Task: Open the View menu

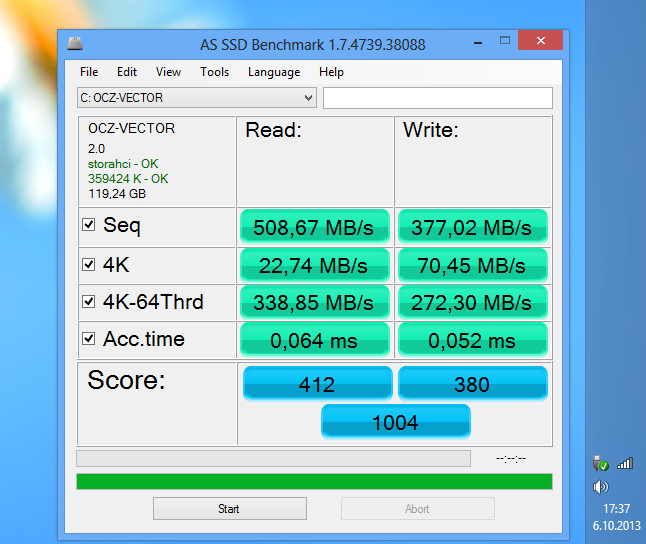Action: [x=168, y=72]
